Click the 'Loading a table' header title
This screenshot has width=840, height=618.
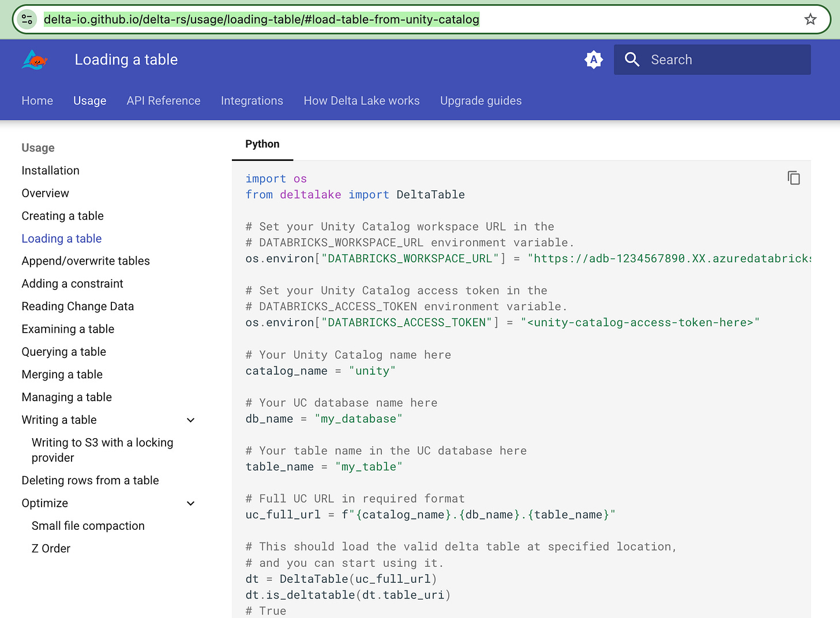click(126, 60)
